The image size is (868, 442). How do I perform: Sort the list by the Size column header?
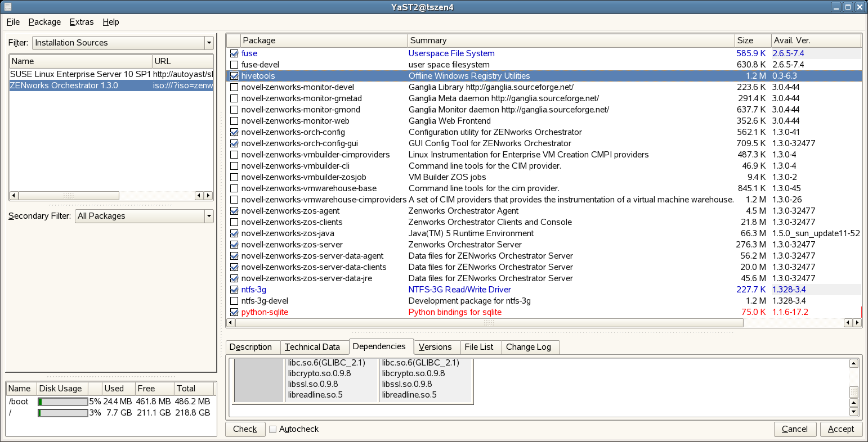pyautogui.click(x=752, y=40)
